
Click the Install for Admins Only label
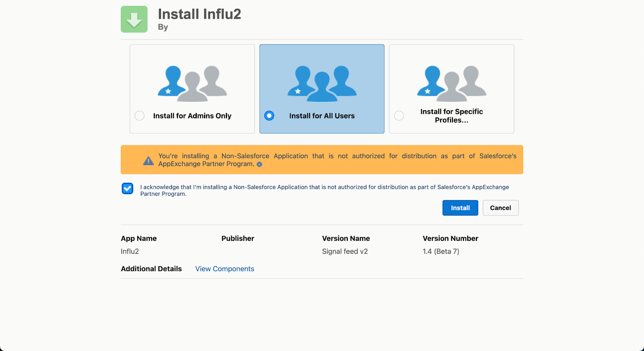click(x=192, y=116)
